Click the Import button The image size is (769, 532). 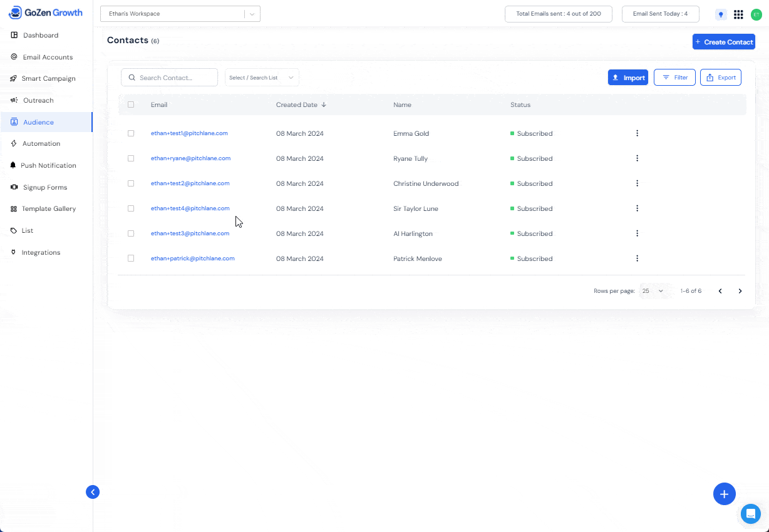[x=628, y=78]
